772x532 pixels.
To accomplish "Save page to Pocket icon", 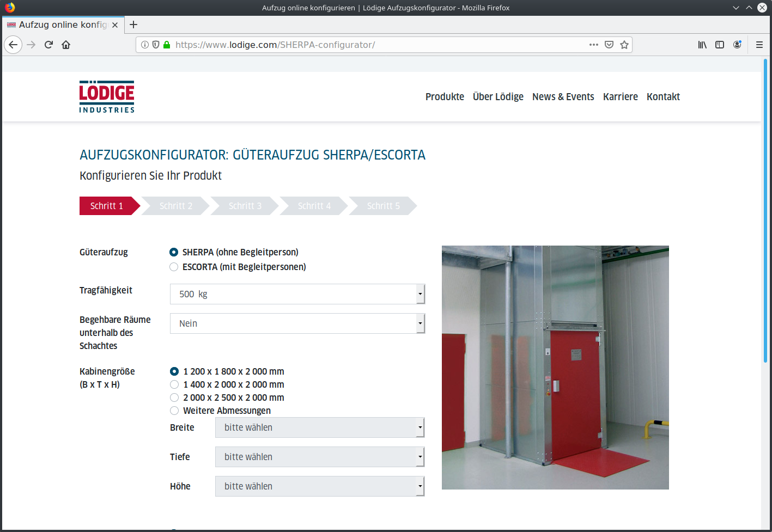I will 609,45.
